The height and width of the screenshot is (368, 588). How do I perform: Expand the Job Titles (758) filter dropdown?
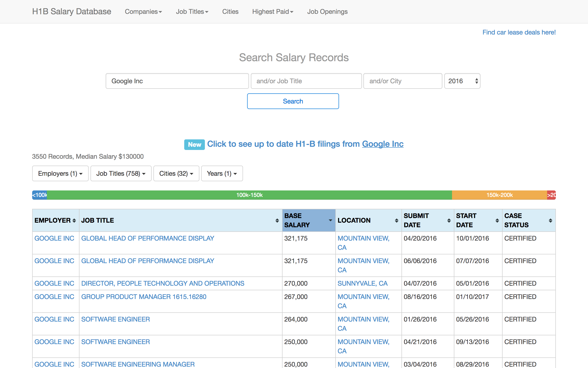coord(121,173)
